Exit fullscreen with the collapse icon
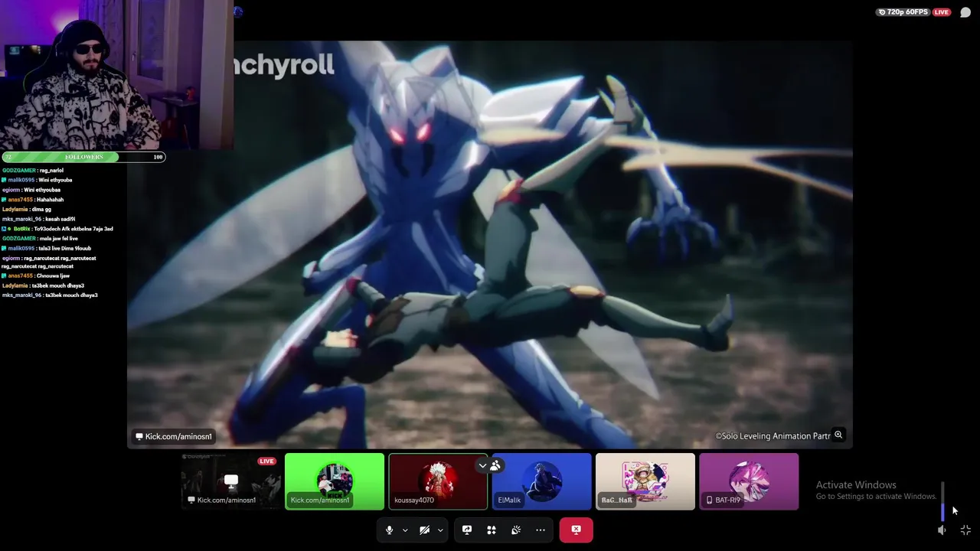 965,530
